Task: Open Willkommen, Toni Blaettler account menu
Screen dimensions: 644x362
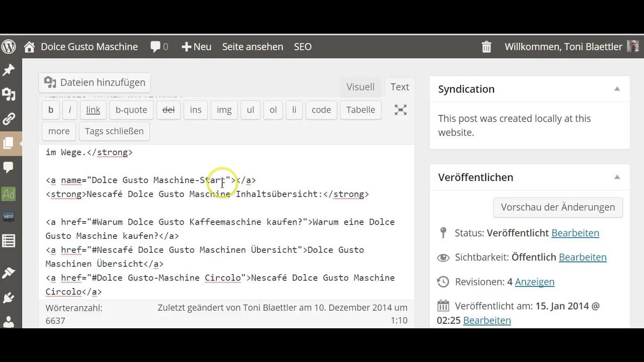Action: click(563, 47)
